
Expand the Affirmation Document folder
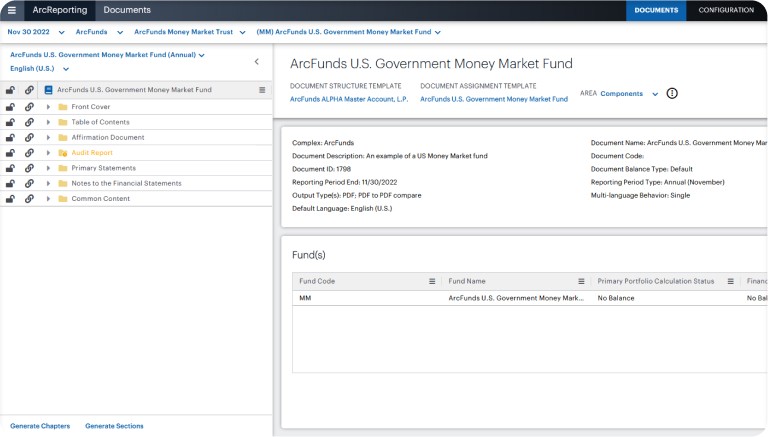[48, 138]
